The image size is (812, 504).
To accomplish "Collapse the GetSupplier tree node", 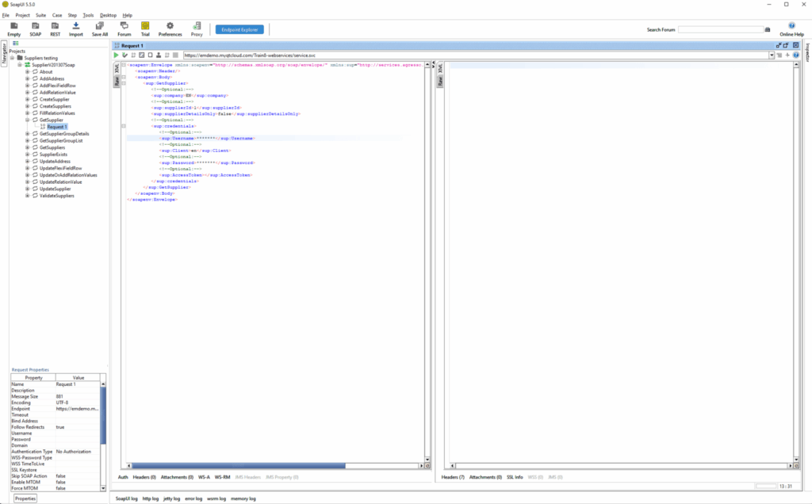I will (27, 120).
